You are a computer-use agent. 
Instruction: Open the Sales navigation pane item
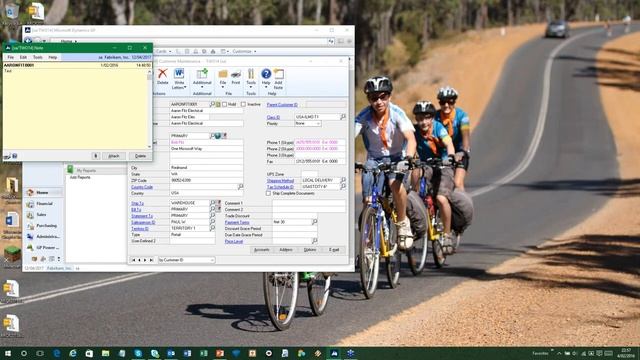click(41, 214)
